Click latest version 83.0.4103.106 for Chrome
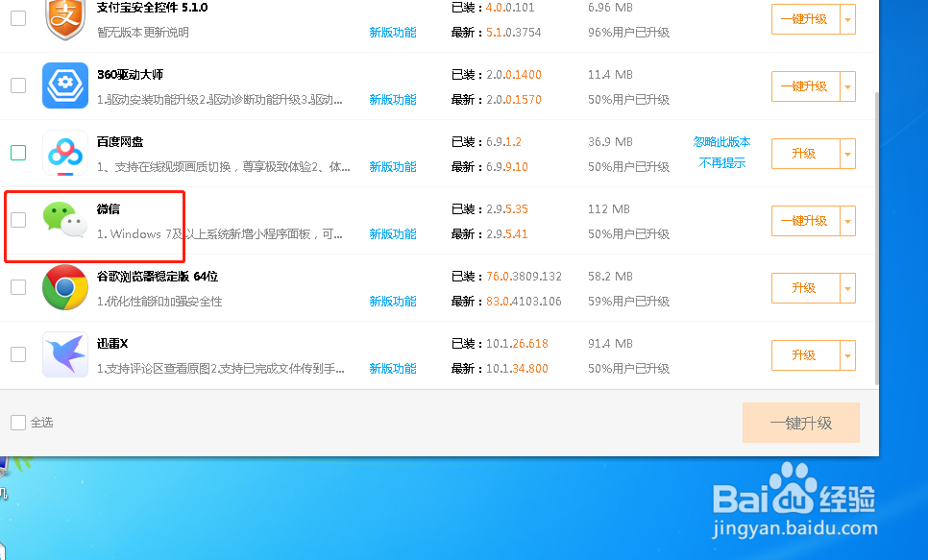The width and height of the screenshot is (928, 560). pos(524,302)
